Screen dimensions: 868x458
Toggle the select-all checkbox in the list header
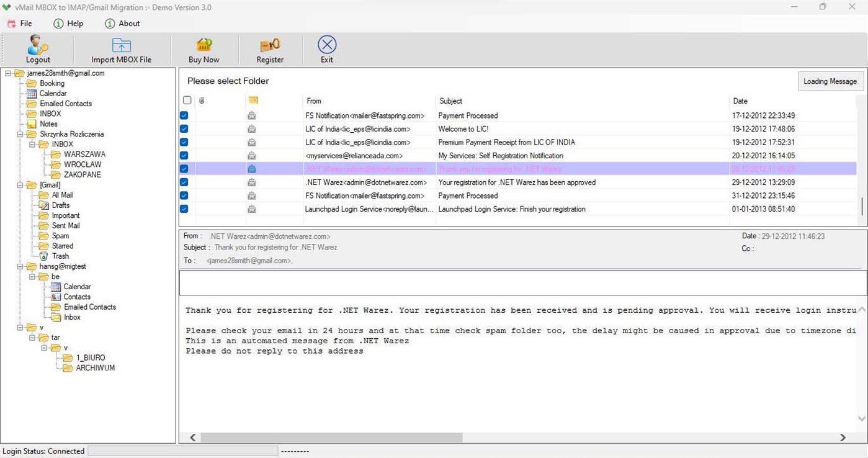[x=187, y=100]
